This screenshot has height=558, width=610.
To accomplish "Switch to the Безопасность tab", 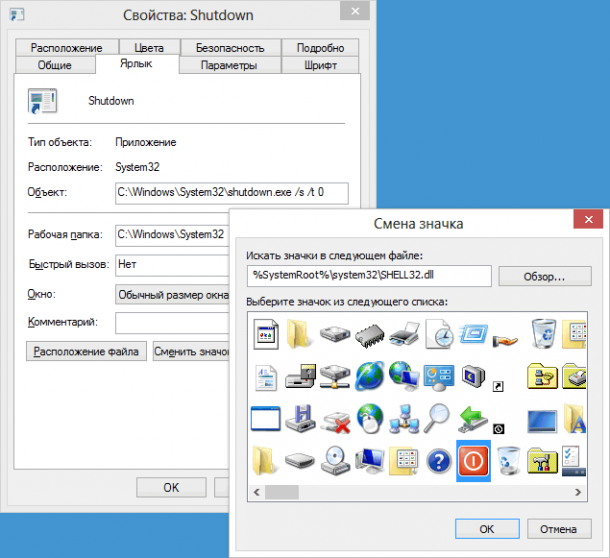I will coord(230,47).
